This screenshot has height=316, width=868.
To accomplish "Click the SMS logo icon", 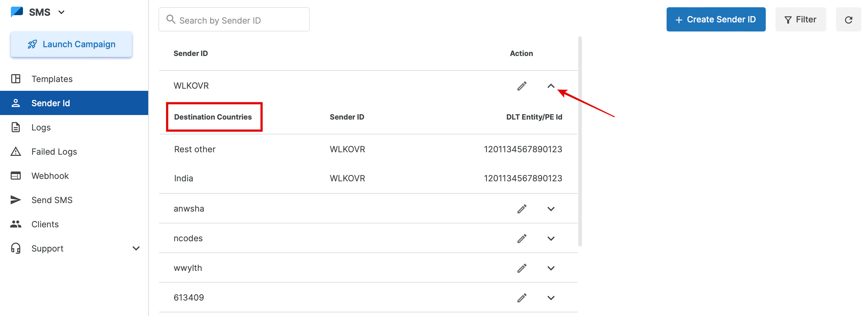I will point(17,12).
